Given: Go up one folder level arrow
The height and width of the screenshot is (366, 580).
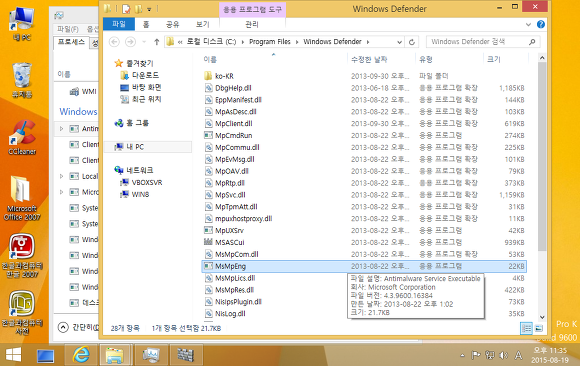Looking at the screenshot, I should 156,42.
